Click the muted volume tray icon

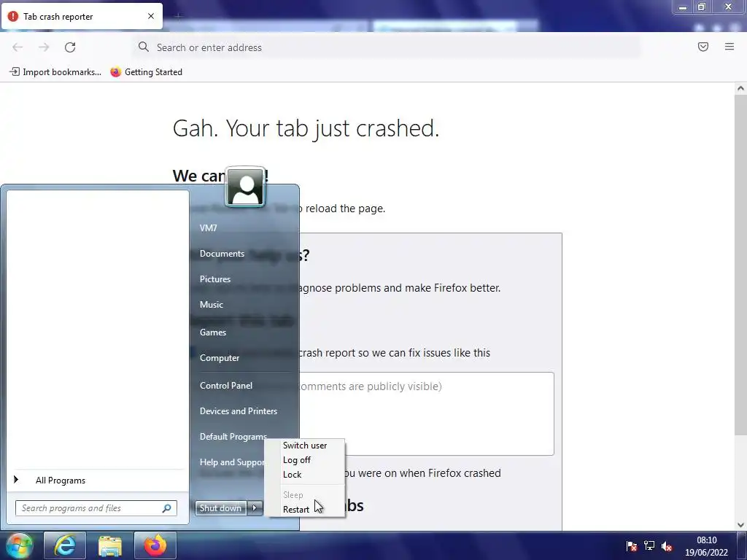tap(667, 546)
